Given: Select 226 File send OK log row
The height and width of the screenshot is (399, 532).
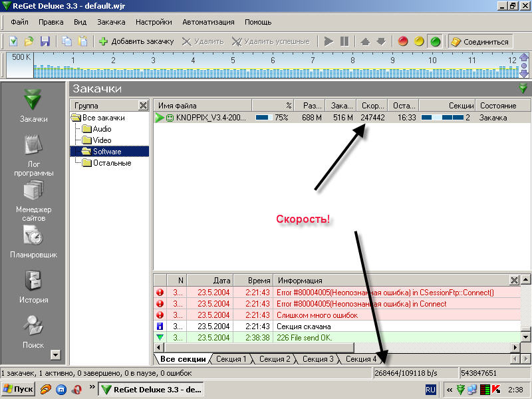Looking at the screenshot, I should tap(337, 338).
